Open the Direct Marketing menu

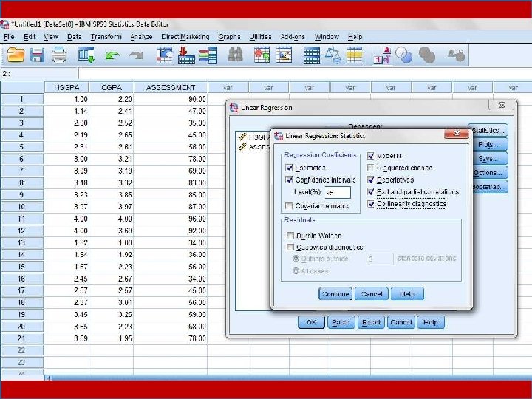coord(185,37)
